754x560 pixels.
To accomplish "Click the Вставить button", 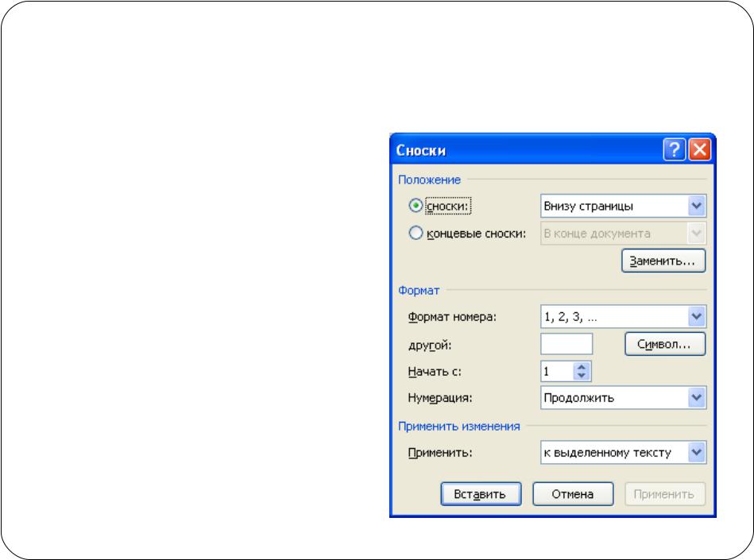I will pos(481,494).
